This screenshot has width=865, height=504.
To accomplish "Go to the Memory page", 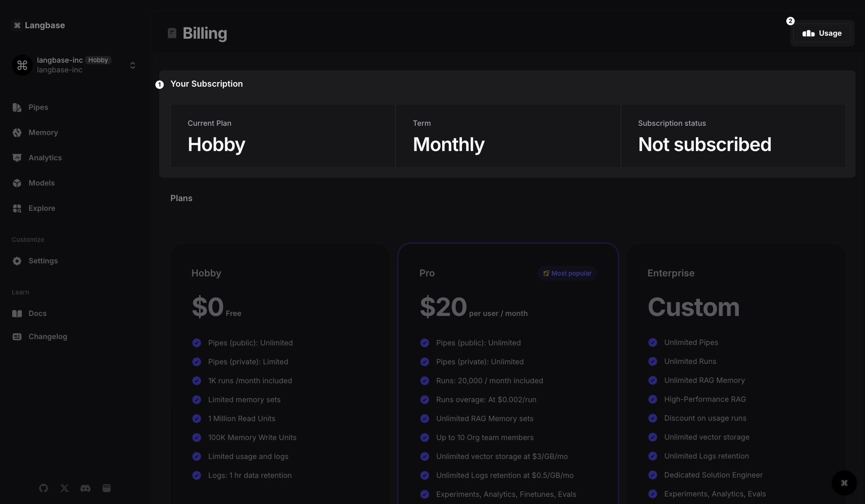I will tap(43, 133).
